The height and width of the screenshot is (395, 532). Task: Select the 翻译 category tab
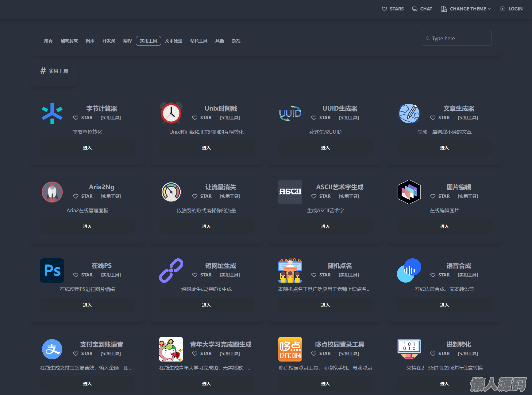[128, 41]
